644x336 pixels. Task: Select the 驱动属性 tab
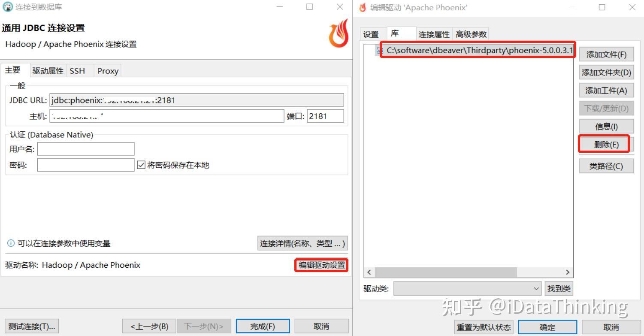pos(48,71)
